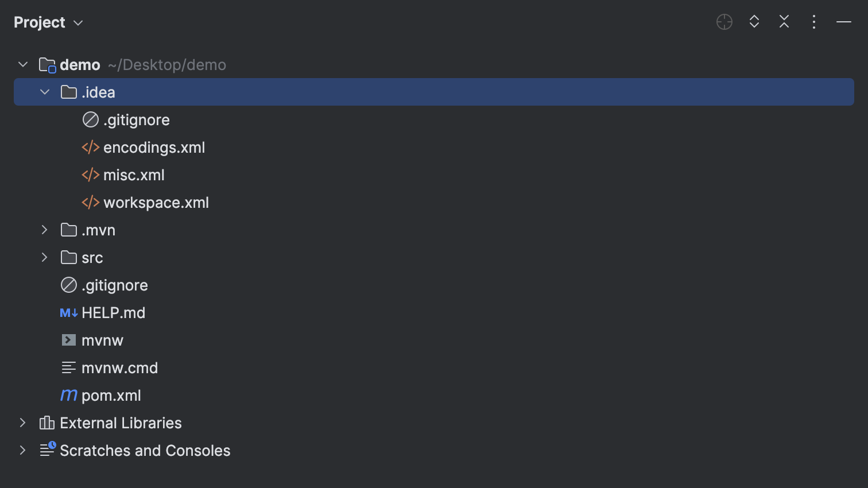Click the Collapse All icon
Screen dimensions: 868x488
tap(784, 22)
